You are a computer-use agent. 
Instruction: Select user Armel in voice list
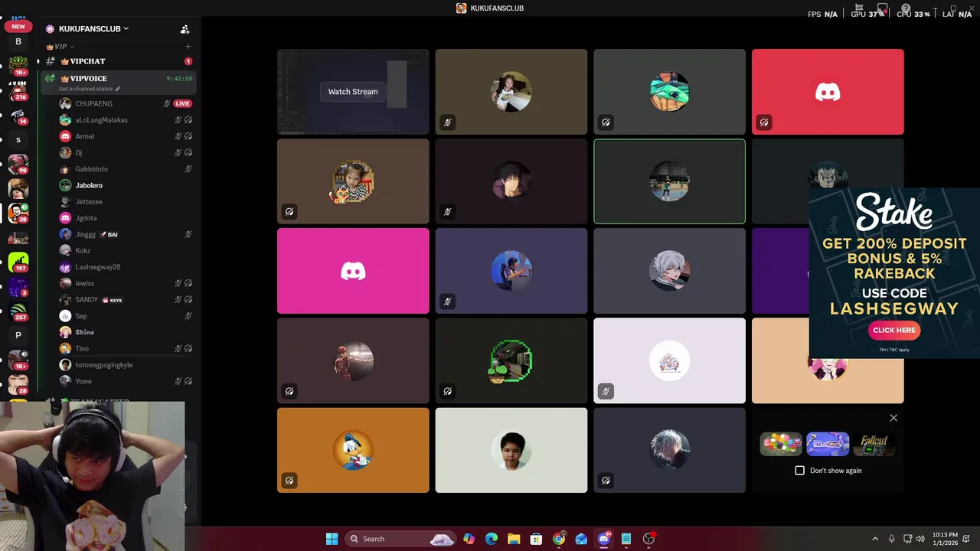click(x=126, y=136)
